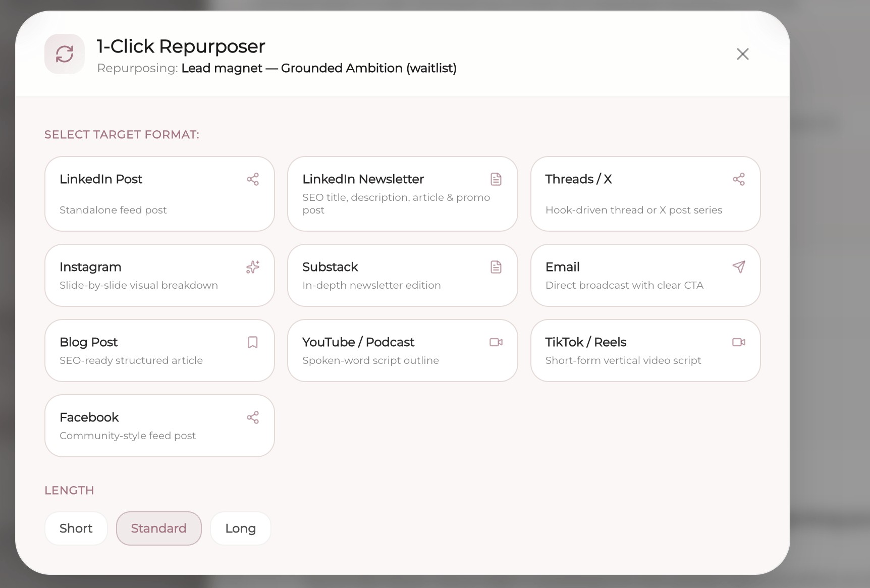Click "Standalone feed post" description
This screenshot has height=588, width=870.
(x=113, y=210)
